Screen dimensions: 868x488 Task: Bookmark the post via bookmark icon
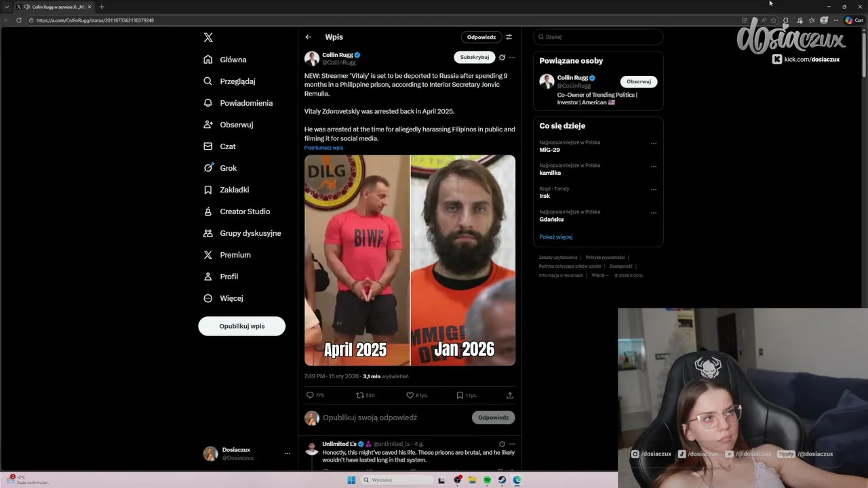[x=460, y=395]
